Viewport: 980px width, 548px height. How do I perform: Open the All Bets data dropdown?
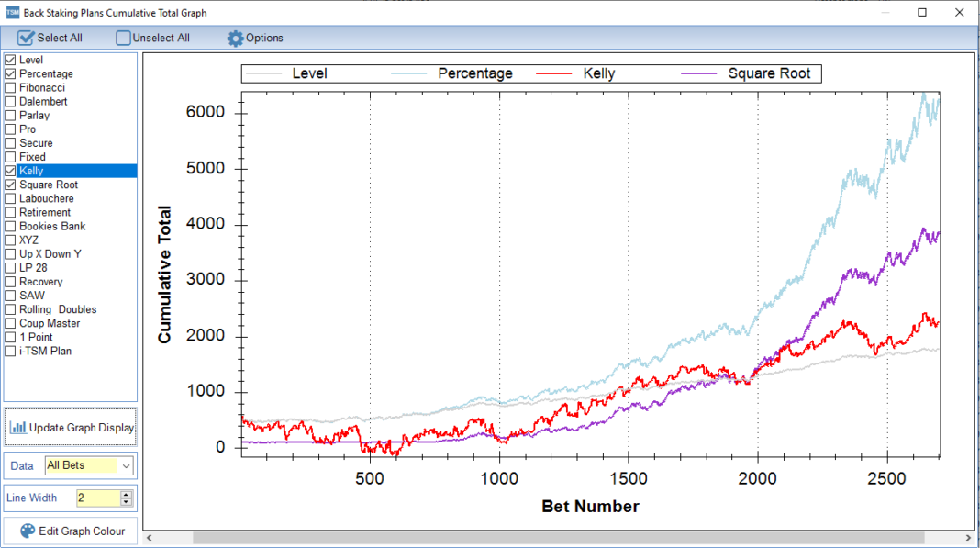[x=126, y=465]
